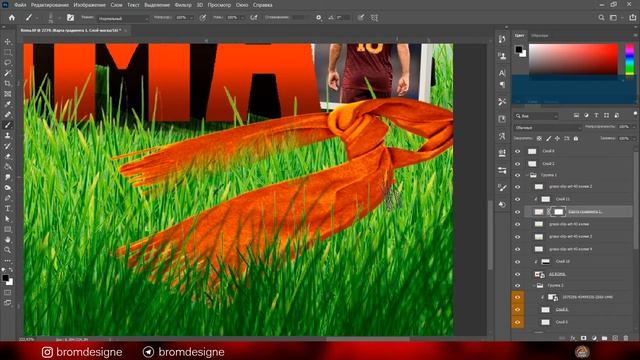Click the Home button in options bar

pos(12,18)
